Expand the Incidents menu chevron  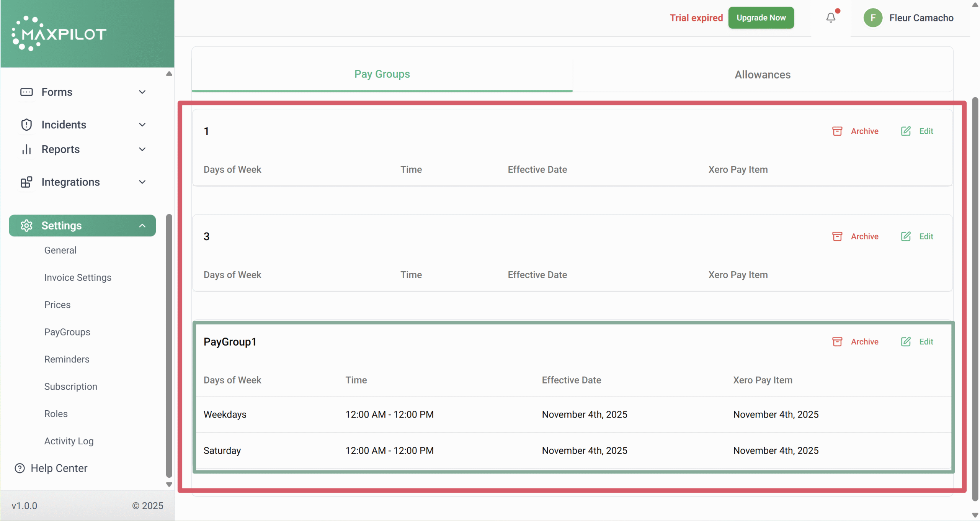click(x=142, y=125)
